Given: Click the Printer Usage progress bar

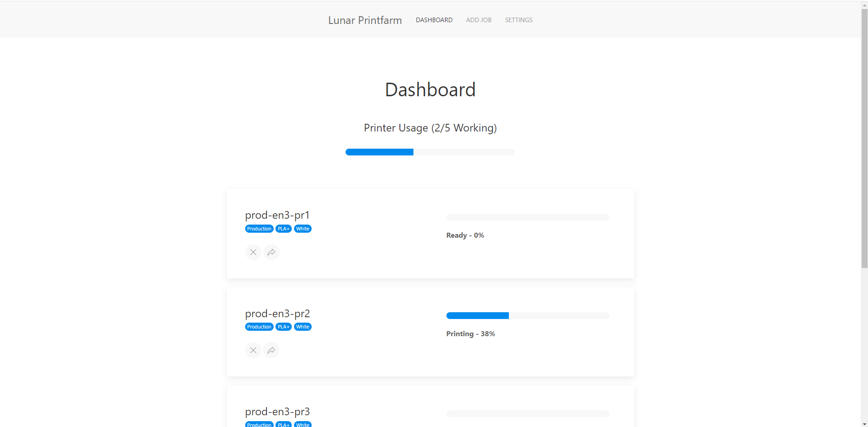Looking at the screenshot, I should [430, 152].
